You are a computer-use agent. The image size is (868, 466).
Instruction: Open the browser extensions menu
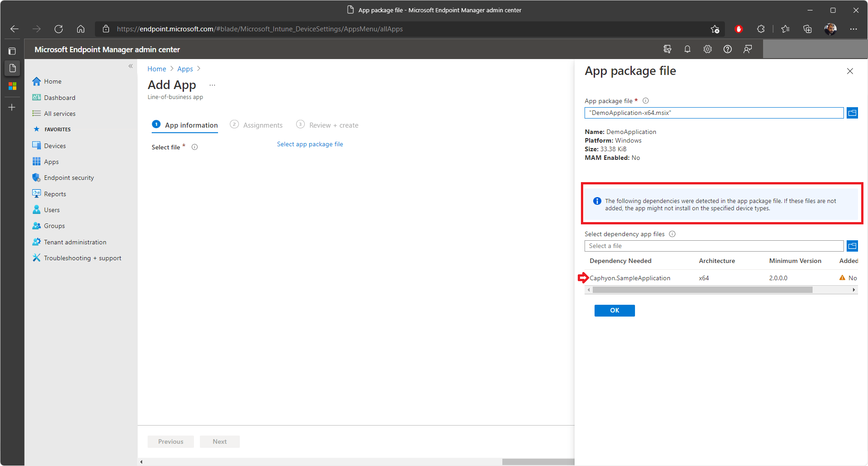pyautogui.click(x=761, y=29)
